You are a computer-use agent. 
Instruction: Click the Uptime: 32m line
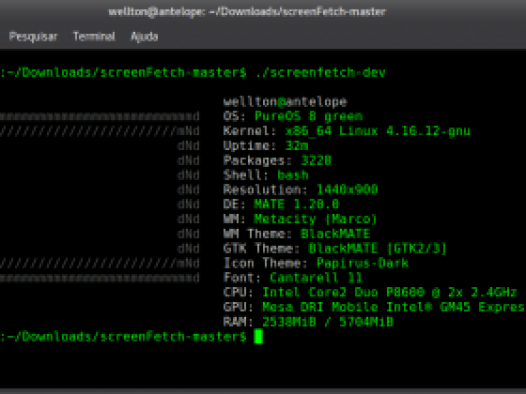[266, 146]
